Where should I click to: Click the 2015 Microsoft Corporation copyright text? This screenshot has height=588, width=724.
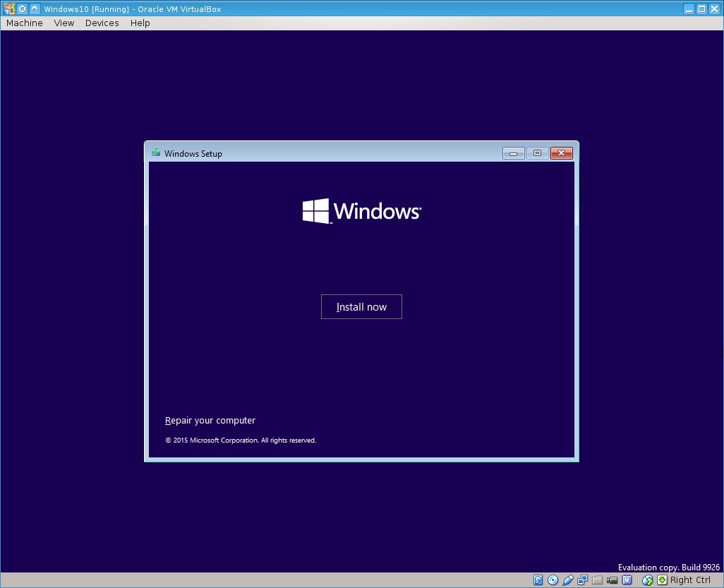tap(241, 440)
